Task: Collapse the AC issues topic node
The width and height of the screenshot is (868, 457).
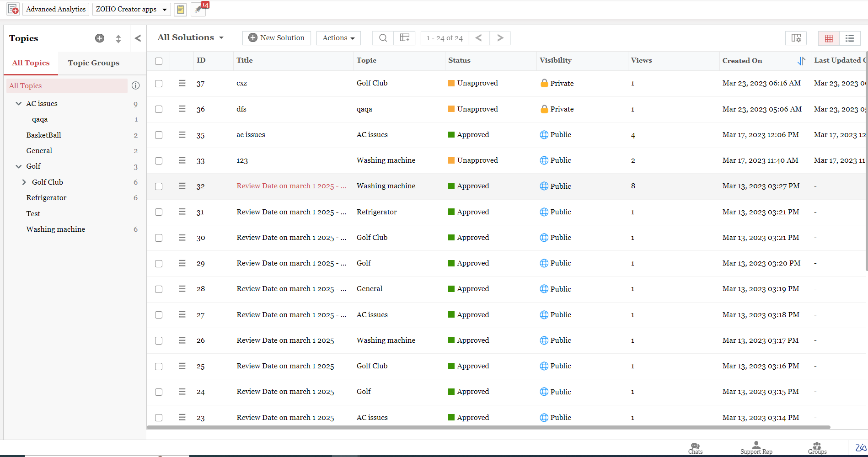Action: (x=19, y=104)
